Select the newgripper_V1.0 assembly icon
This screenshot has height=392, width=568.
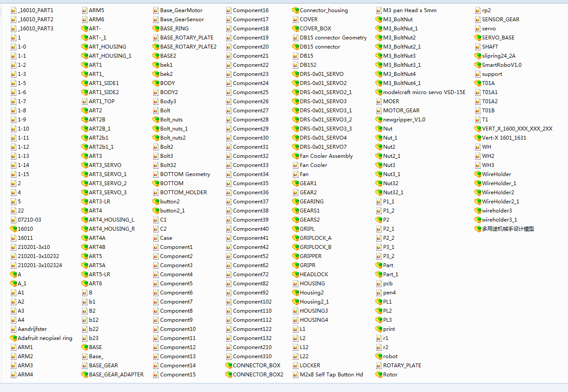pos(379,120)
